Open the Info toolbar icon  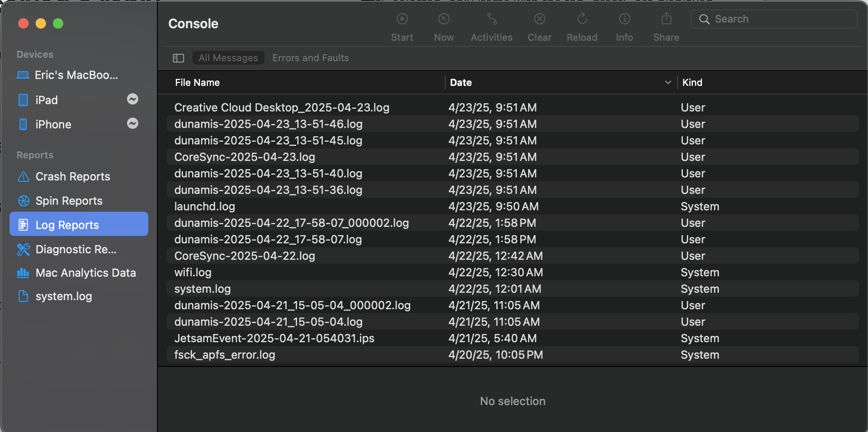click(x=624, y=19)
